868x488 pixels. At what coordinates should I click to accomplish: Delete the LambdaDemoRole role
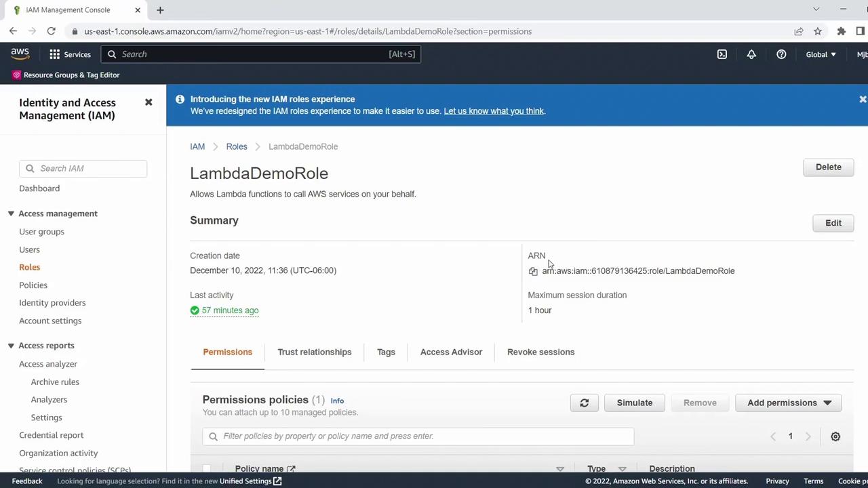click(x=829, y=167)
